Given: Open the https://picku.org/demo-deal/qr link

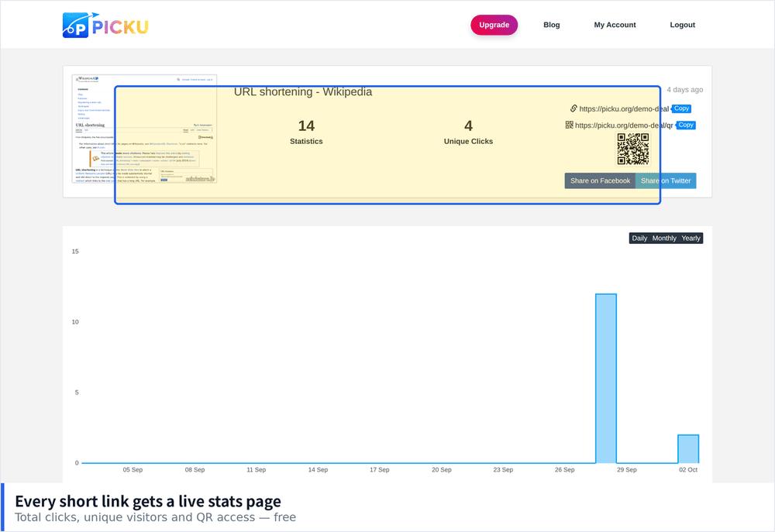Looking at the screenshot, I should click(x=624, y=125).
